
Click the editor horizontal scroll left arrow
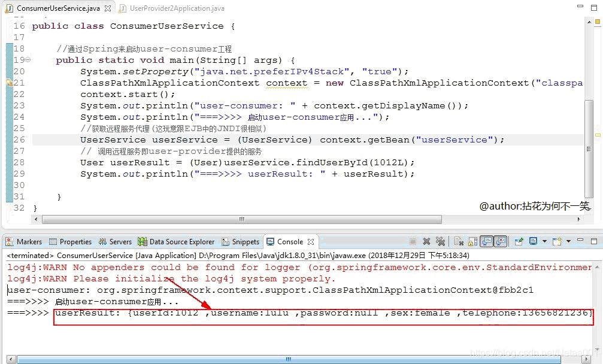[x=36, y=220]
